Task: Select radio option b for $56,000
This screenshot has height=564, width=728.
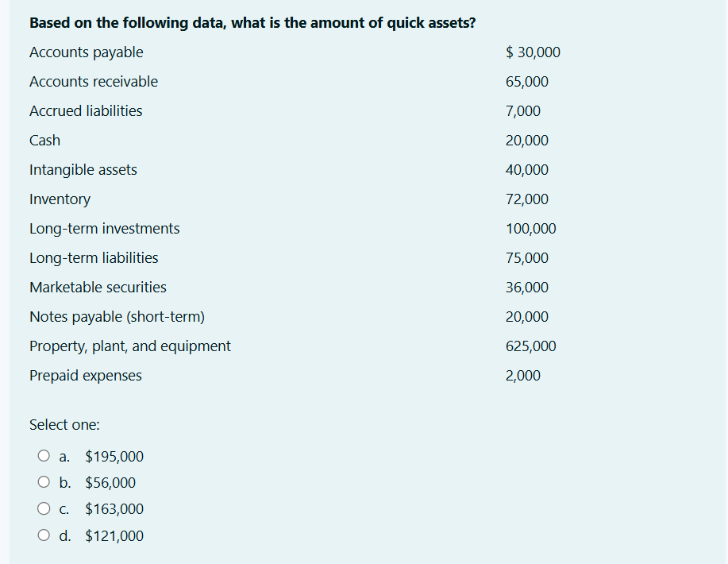Action: pyautogui.click(x=44, y=481)
